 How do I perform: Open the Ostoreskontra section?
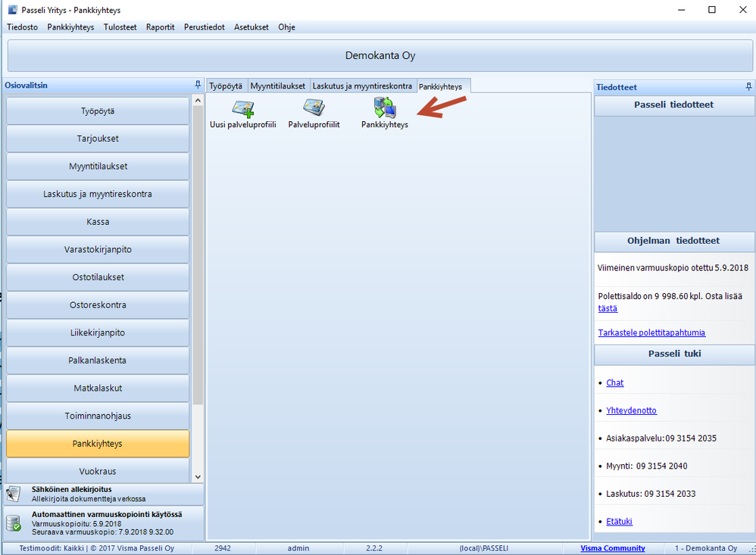pyautogui.click(x=98, y=305)
